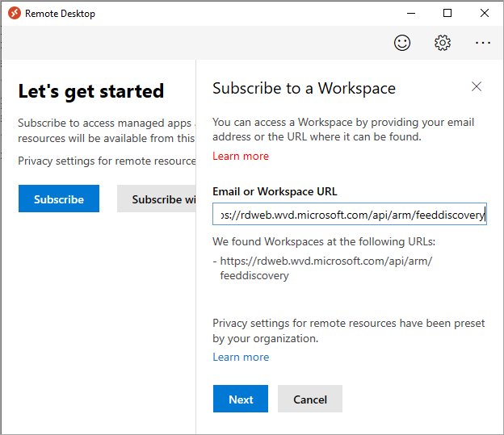Close the Remote Desktop window
This screenshot has width=504, height=435.
485,13
